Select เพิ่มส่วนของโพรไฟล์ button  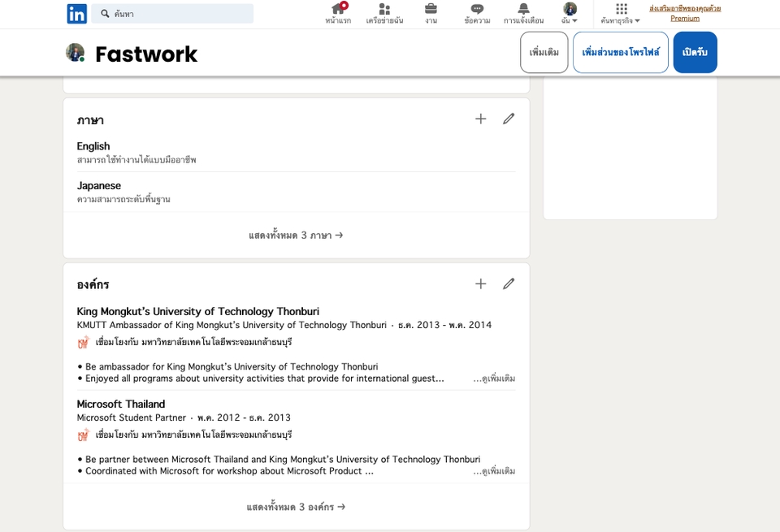[620, 52]
